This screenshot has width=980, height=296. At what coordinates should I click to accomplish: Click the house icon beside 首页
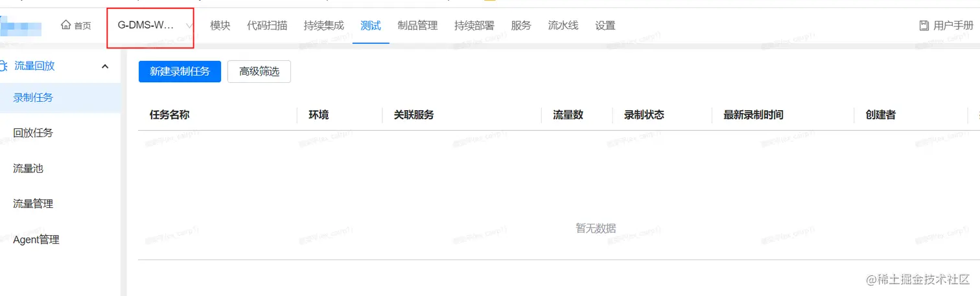65,25
